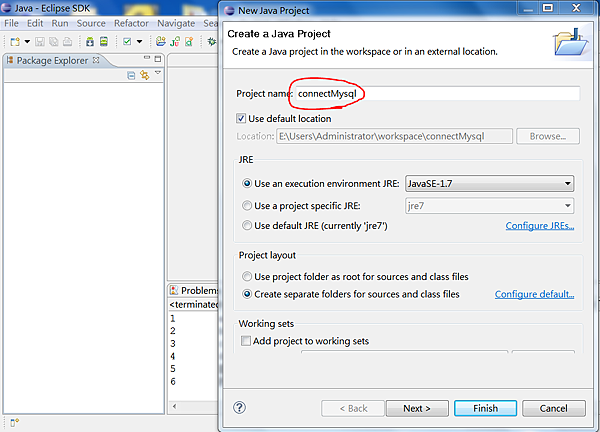Click the Save toolbar icon
This screenshot has width=600, height=432.
point(40,42)
